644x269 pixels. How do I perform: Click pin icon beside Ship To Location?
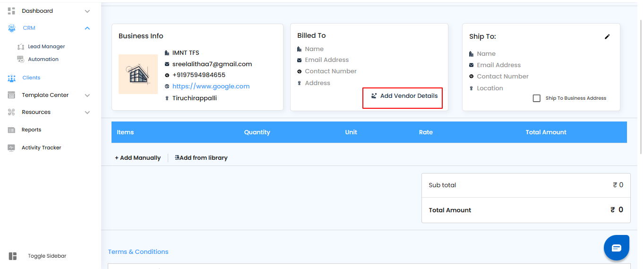(471, 88)
